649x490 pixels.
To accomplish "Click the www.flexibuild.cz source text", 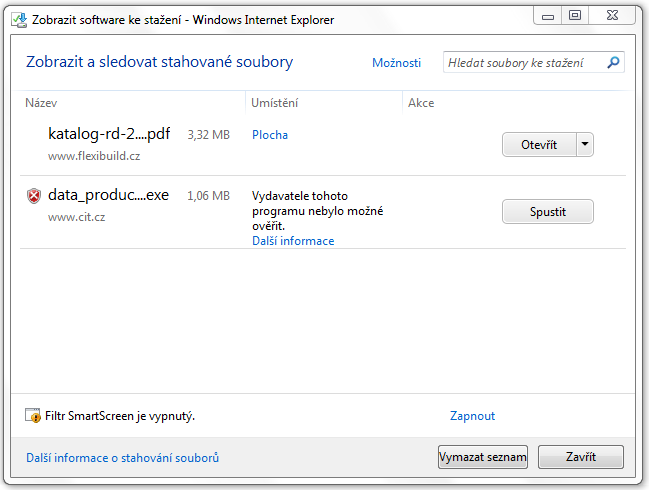I will (94, 156).
